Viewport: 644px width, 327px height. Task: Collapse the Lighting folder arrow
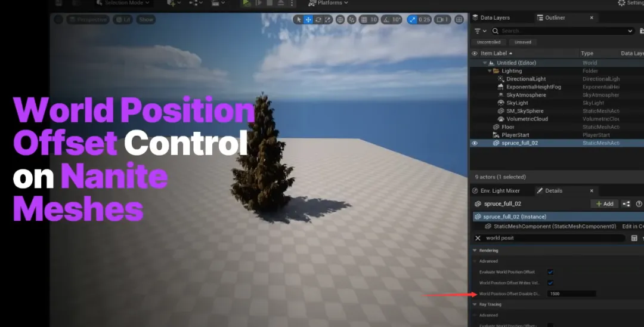tap(490, 71)
